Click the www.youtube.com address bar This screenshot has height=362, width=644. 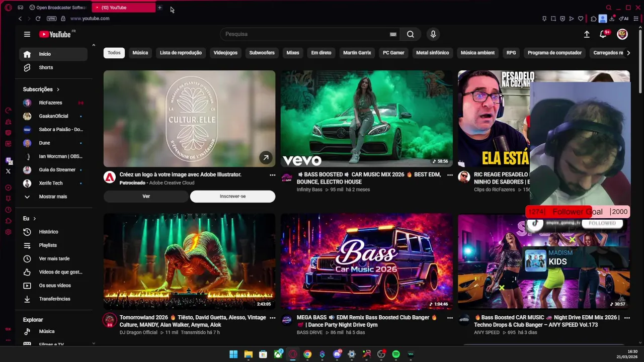pyautogui.click(x=90, y=19)
